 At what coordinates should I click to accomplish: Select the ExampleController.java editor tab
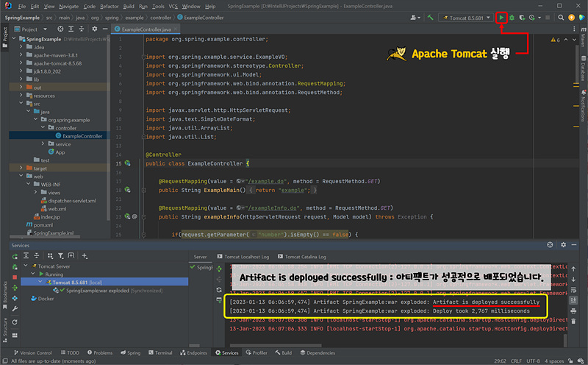click(146, 29)
